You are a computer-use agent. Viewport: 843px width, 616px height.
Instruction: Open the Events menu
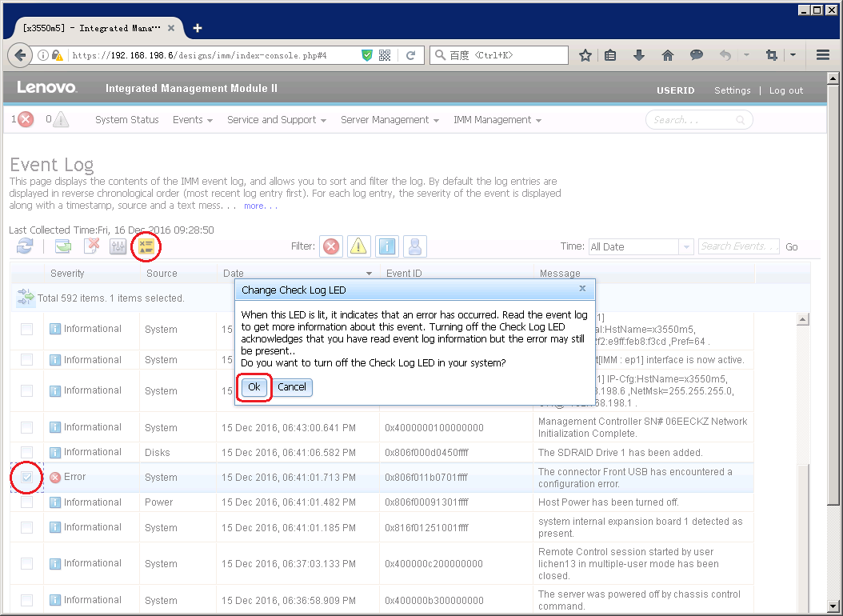click(192, 120)
